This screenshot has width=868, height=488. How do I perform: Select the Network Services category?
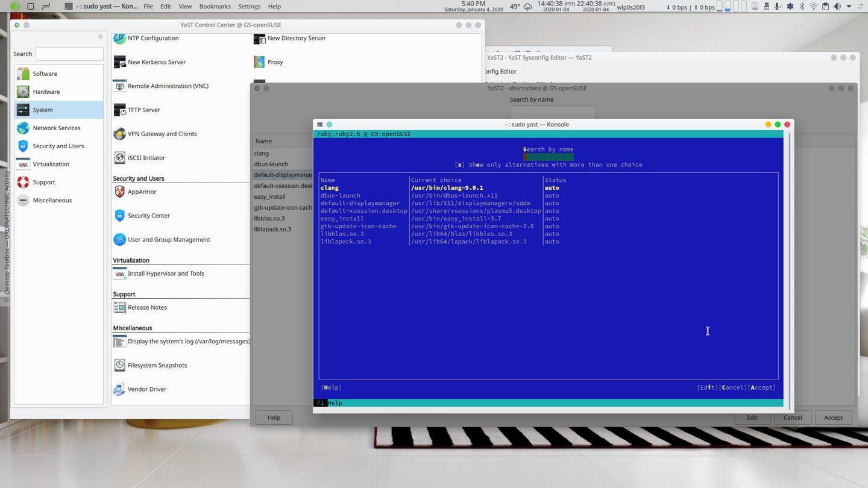(59, 128)
